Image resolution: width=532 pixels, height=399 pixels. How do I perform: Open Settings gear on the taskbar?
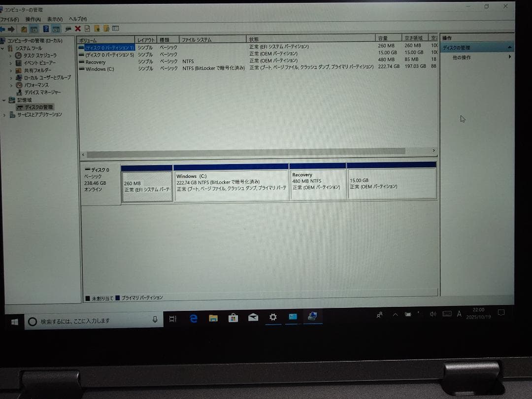coord(273,317)
